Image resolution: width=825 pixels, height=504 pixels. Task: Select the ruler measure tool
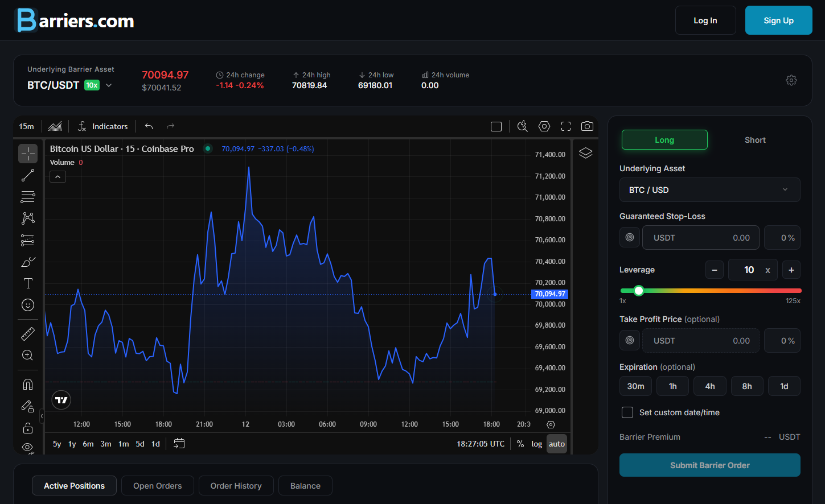coord(28,334)
